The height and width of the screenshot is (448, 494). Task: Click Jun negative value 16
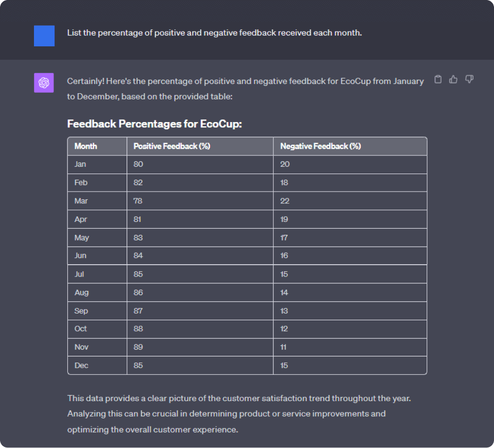click(x=284, y=256)
